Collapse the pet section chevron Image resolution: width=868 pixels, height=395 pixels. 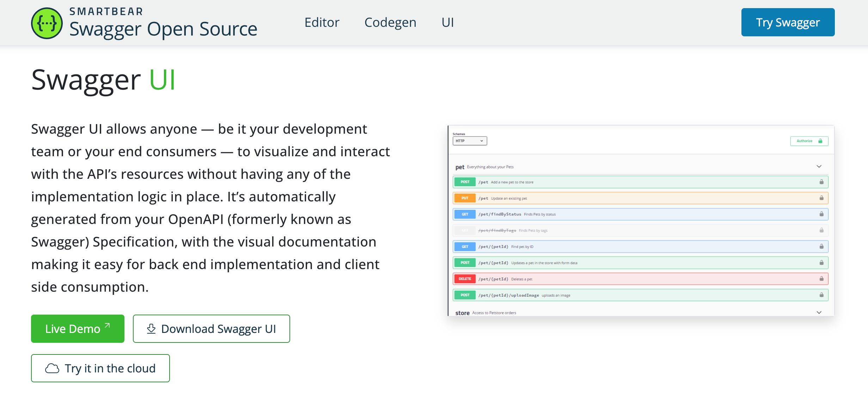click(x=819, y=166)
